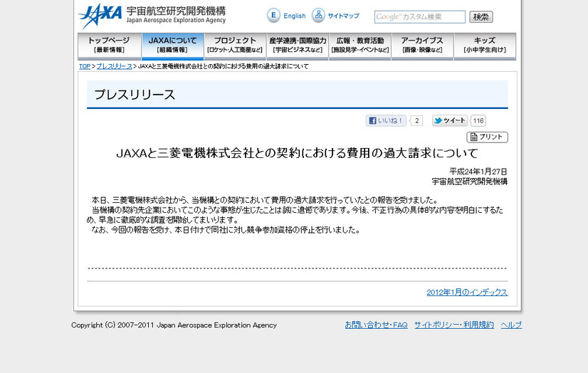Open the 広報・教育活動 nav tab
Image resolution: width=588 pixels, height=373 pixels.
[x=360, y=46]
